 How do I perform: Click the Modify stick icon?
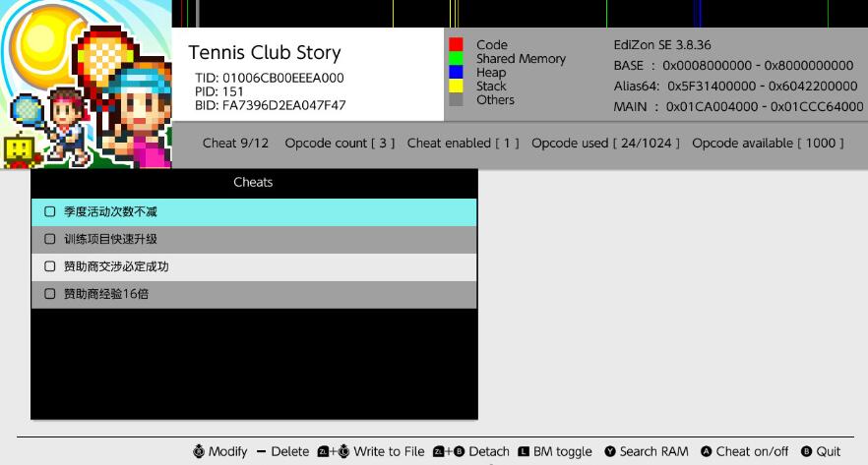point(198,451)
